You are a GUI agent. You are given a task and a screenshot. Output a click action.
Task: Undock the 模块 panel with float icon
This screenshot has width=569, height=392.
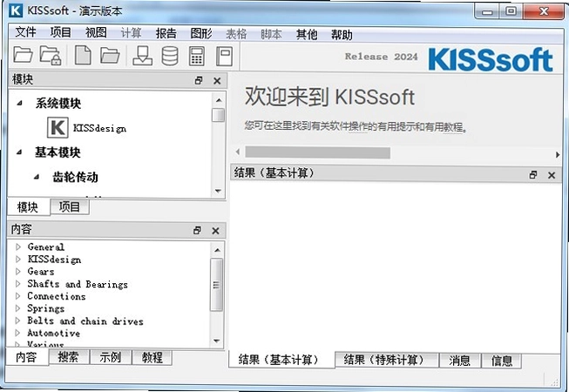(x=198, y=80)
